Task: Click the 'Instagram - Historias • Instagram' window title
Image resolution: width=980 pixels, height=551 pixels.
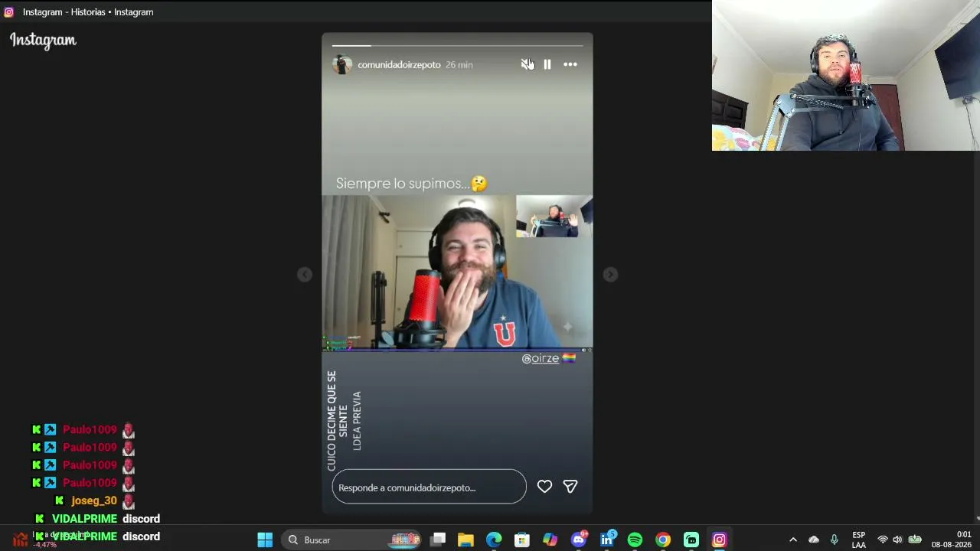Action: click(x=88, y=12)
